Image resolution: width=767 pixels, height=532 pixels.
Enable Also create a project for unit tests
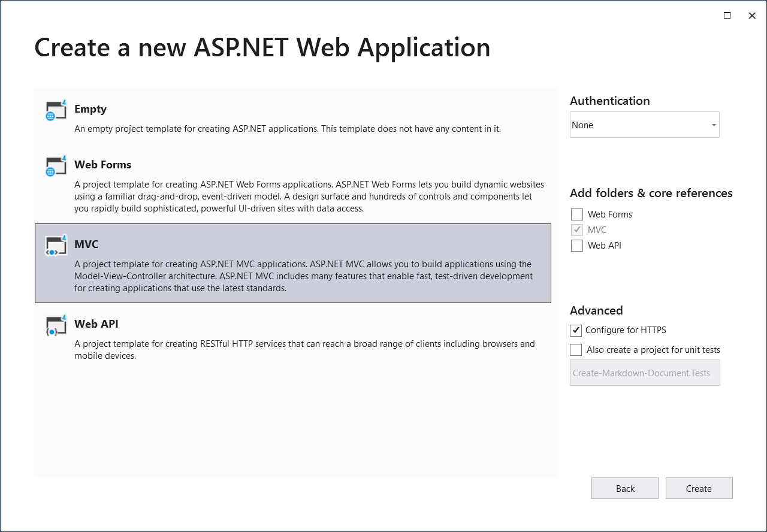576,350
